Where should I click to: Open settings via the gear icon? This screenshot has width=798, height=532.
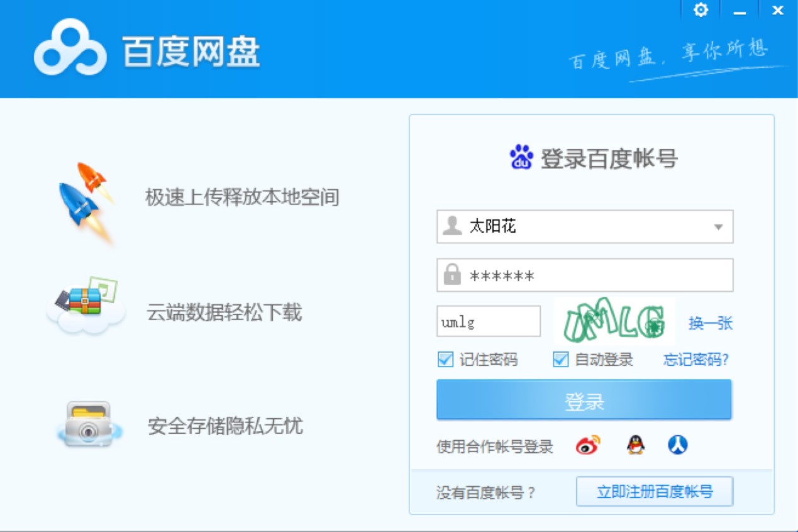(x=701, y=9)
